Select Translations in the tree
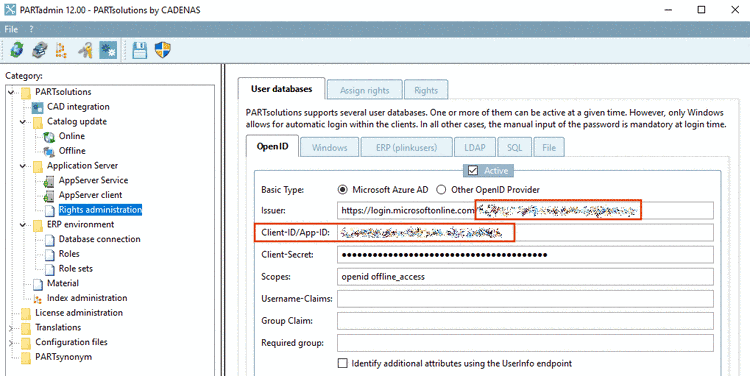Viewport: 750px width, 376px height. (x=58, y=328)
